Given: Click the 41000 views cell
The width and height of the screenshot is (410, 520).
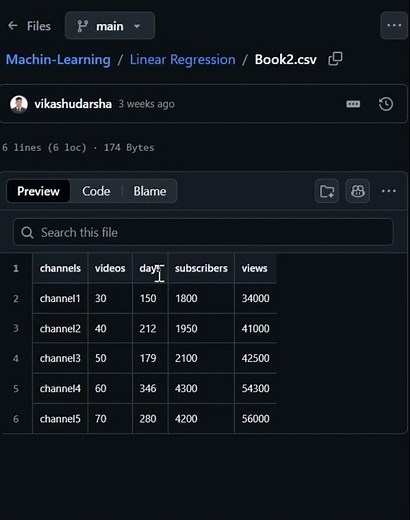Looking at the screenshot, I should (255, 329).
